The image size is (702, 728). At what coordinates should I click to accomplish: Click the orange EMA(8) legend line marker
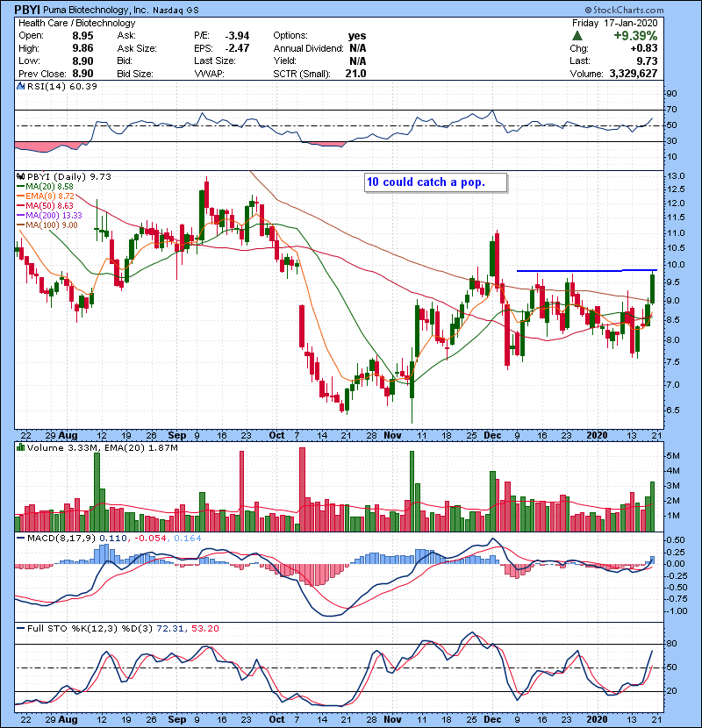tap(20, 196)
